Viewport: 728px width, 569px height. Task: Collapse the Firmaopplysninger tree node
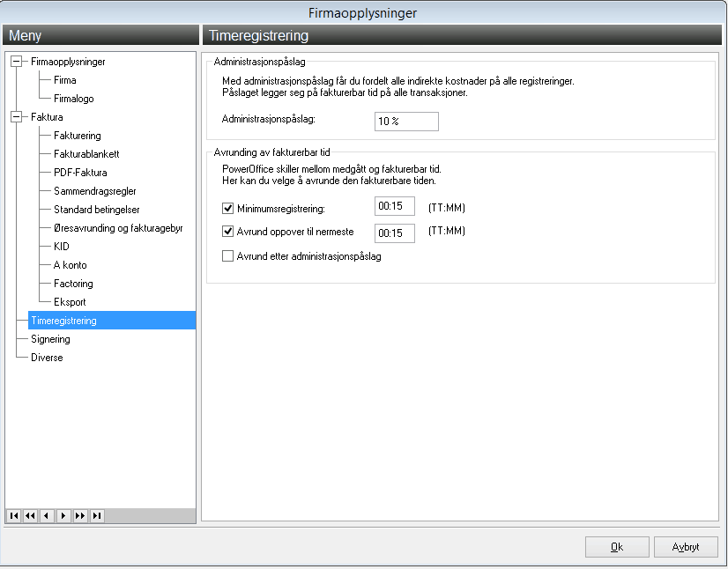16,62
